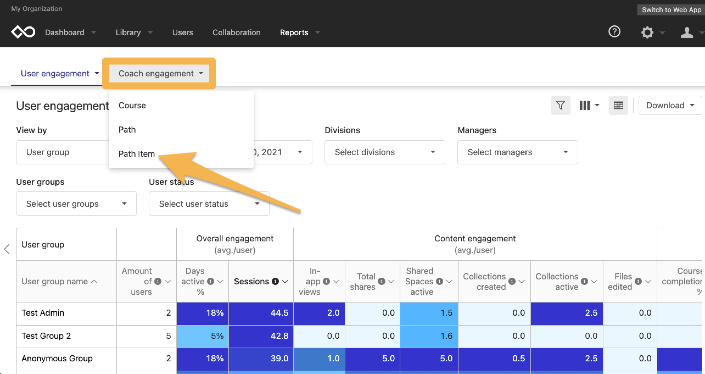Image resolution: width=705 pixels, height=374 pixels.
Task: Open the columns layout icon menu
Action: click(x=589, y=105)
